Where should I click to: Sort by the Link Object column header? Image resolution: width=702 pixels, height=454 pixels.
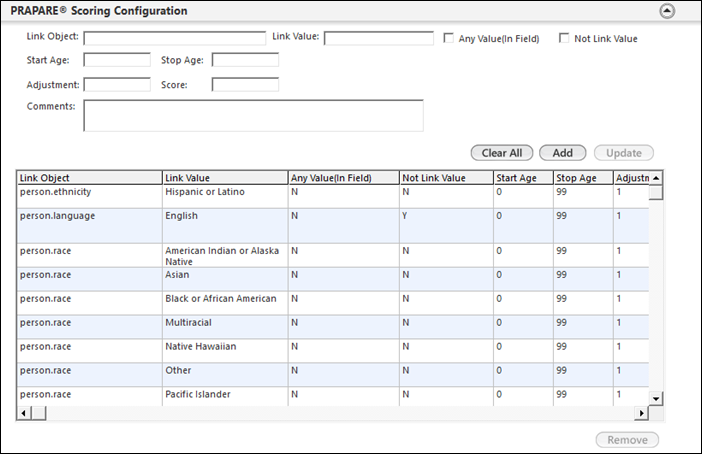pos(90,178)
